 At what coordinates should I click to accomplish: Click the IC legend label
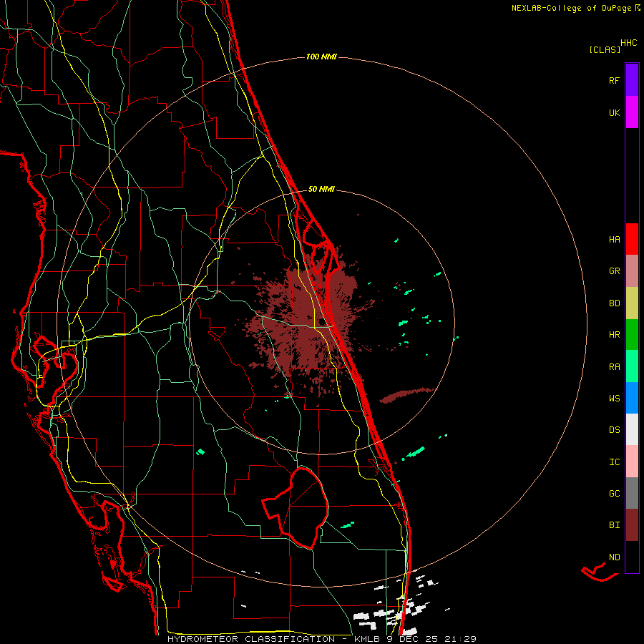click(x=614, y=462)
